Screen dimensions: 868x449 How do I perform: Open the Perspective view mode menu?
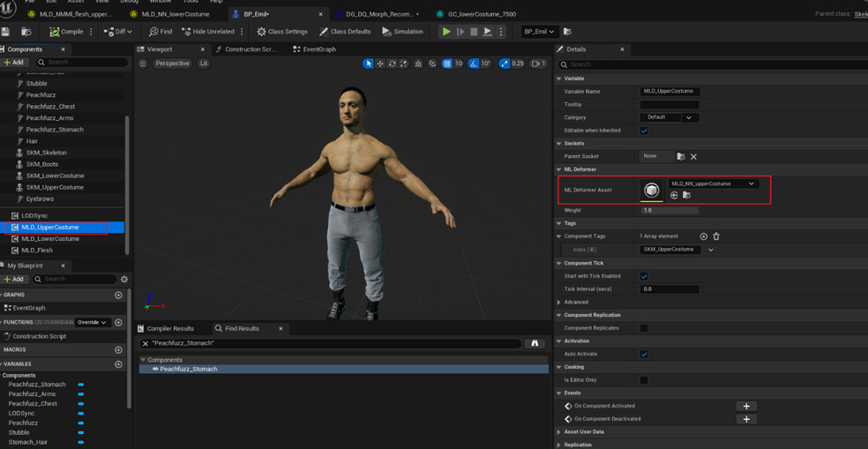pyautogui.click(x=172, y=64)
